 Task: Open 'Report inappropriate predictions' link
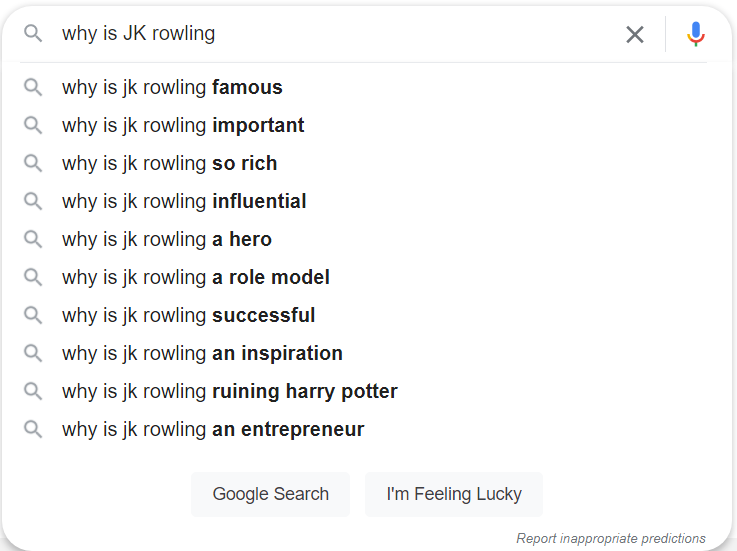(x=611, y=538)
